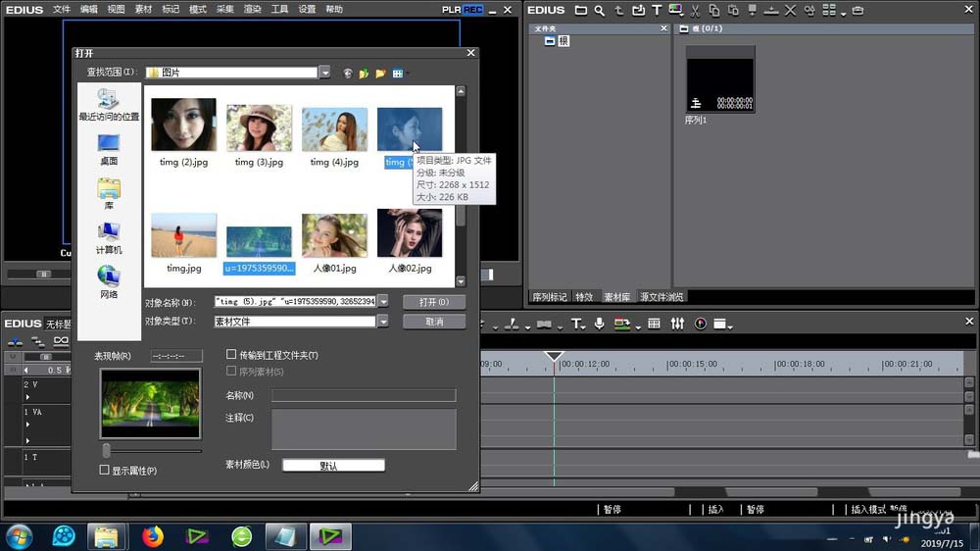This screenshot has height=551, width=980.
Task: Click the search icon in the bin toolbar
Action: [599, 11]
